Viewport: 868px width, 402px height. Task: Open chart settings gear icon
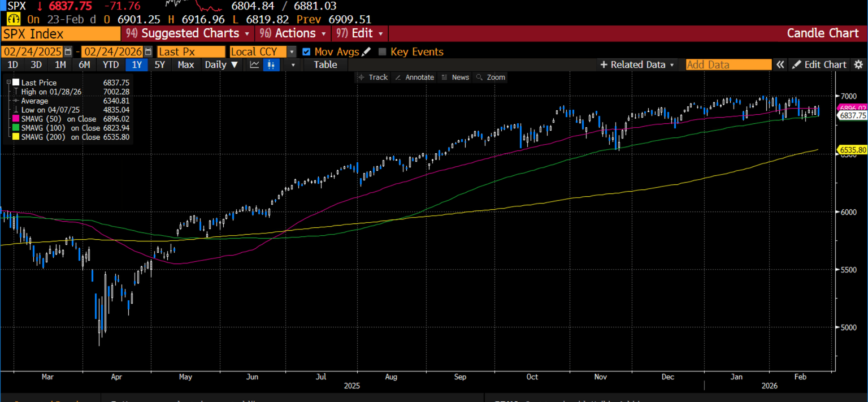(x=858, y=64)
